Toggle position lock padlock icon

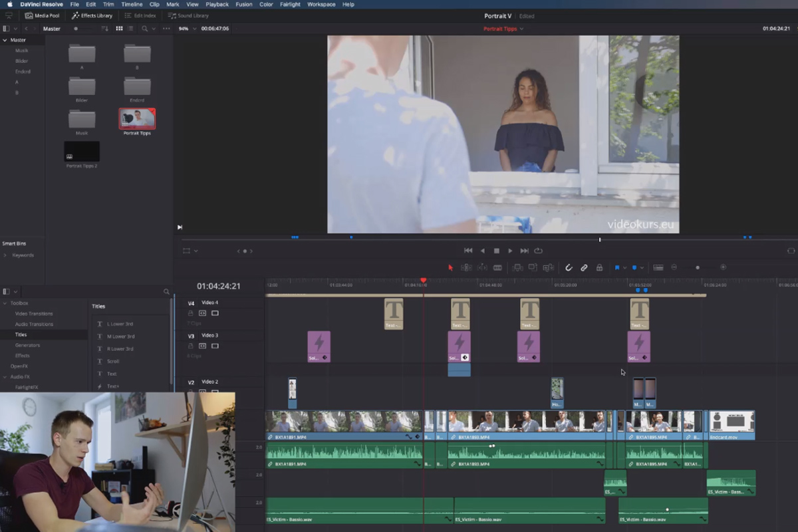[x=599, y=267]
